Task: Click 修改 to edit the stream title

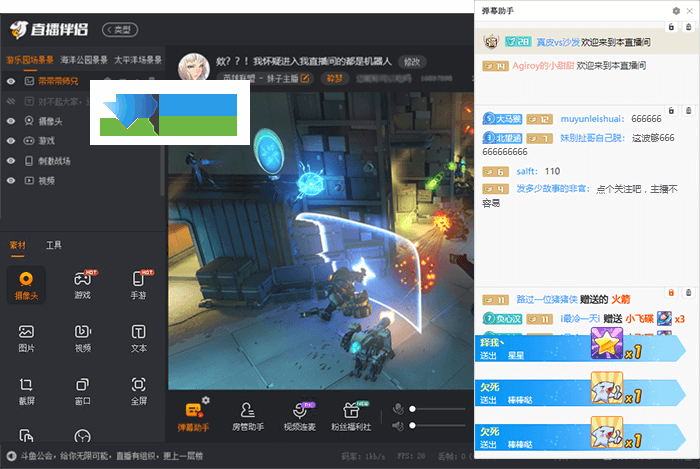Action: [x=412, y=62]
